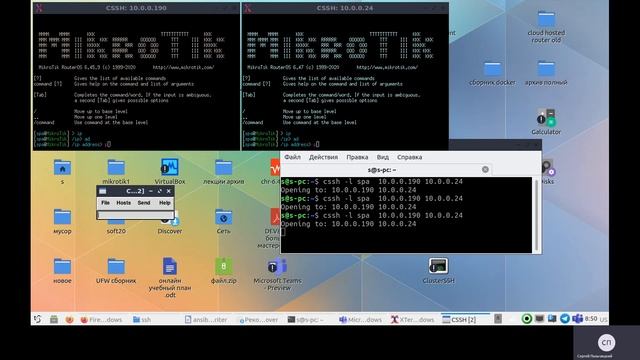Click the Telegram tray icon

[x=565, y=319]
